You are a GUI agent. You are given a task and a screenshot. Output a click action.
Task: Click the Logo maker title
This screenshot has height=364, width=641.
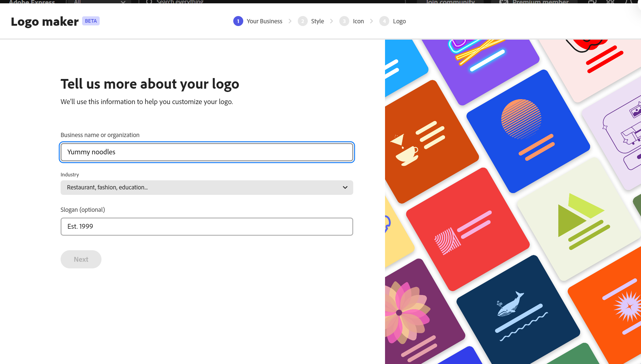pyautogui.click(x=45, y=21)
